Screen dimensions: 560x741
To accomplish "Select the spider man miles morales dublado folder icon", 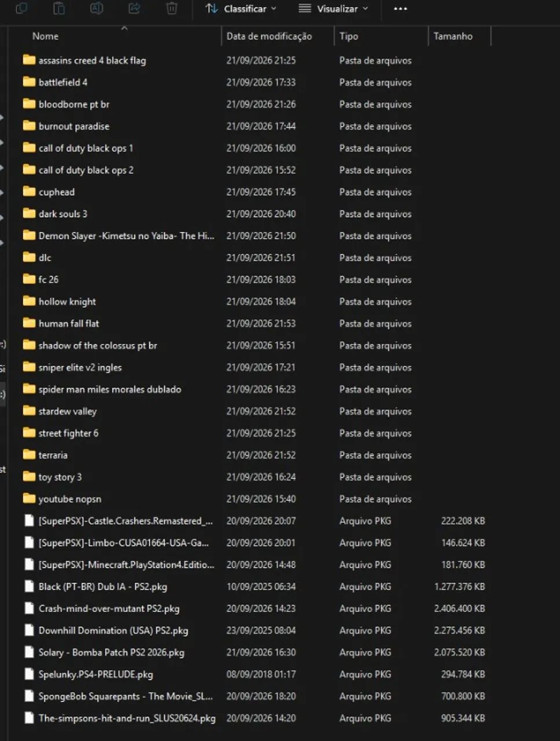I will pyautogui.click(x=29, y=389).
